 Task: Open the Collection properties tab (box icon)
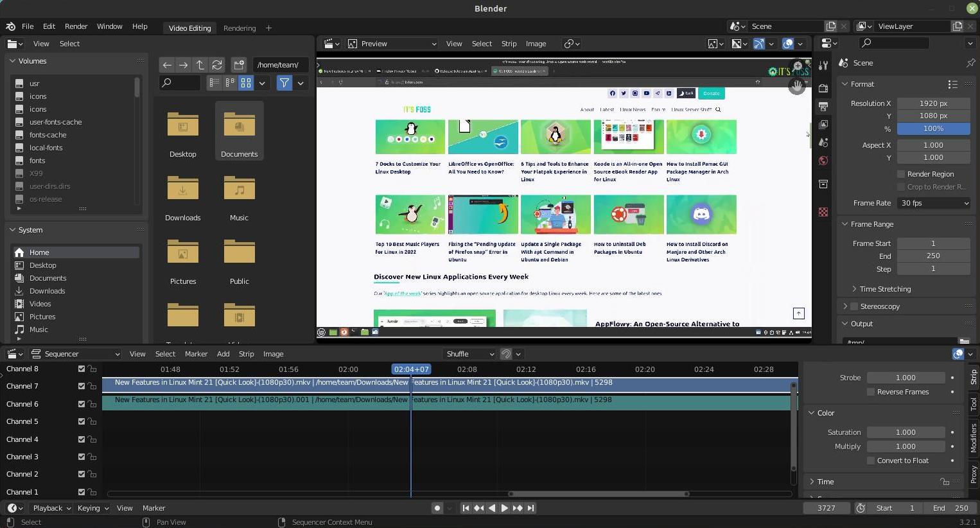[x=823, y=184]
